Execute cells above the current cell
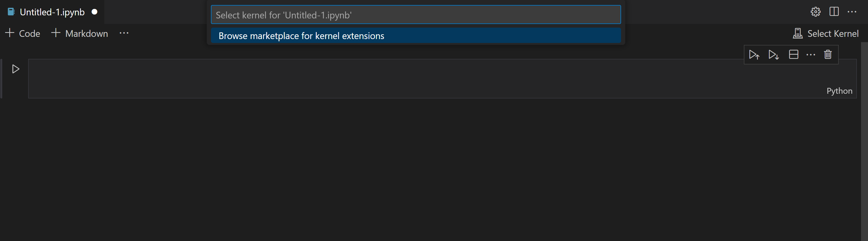Viewport: 868px width, 241px height. click(x=754, y=54)
